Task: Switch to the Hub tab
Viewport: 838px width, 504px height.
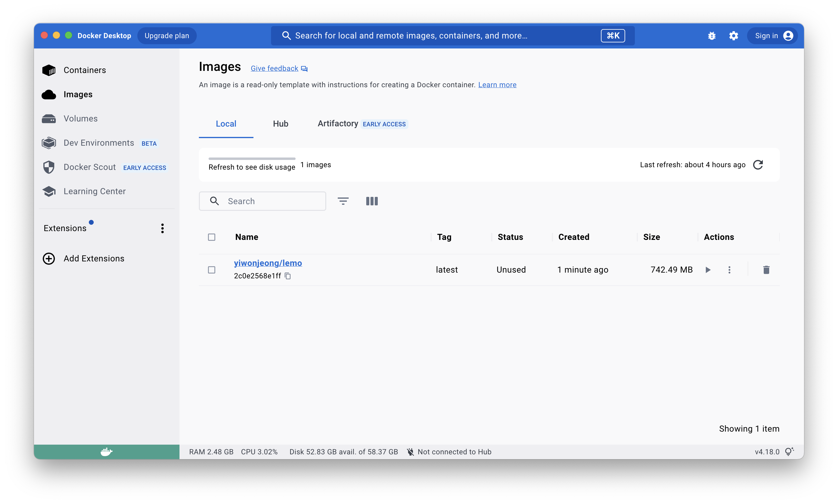Action: pyautogui.click(x=280, y=124)
